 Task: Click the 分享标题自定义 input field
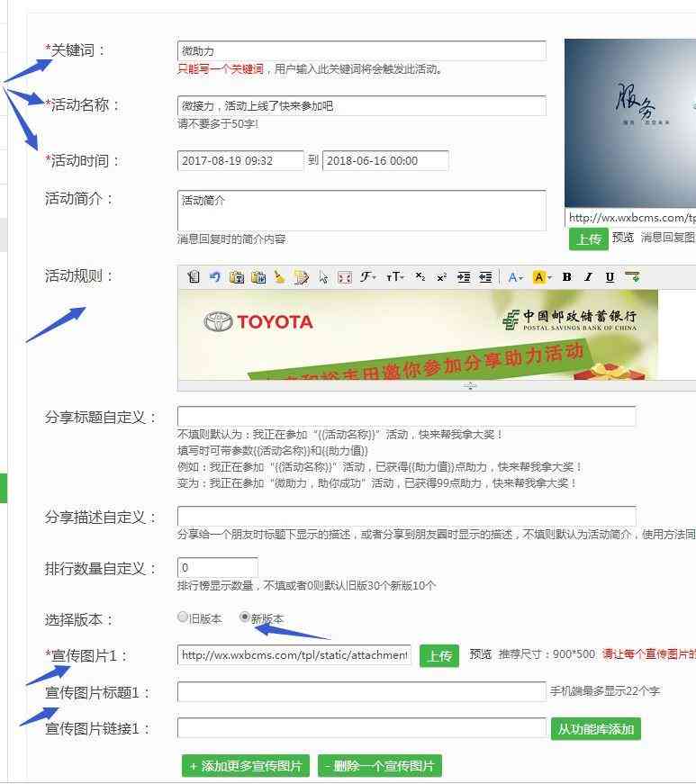click(406, 416)
